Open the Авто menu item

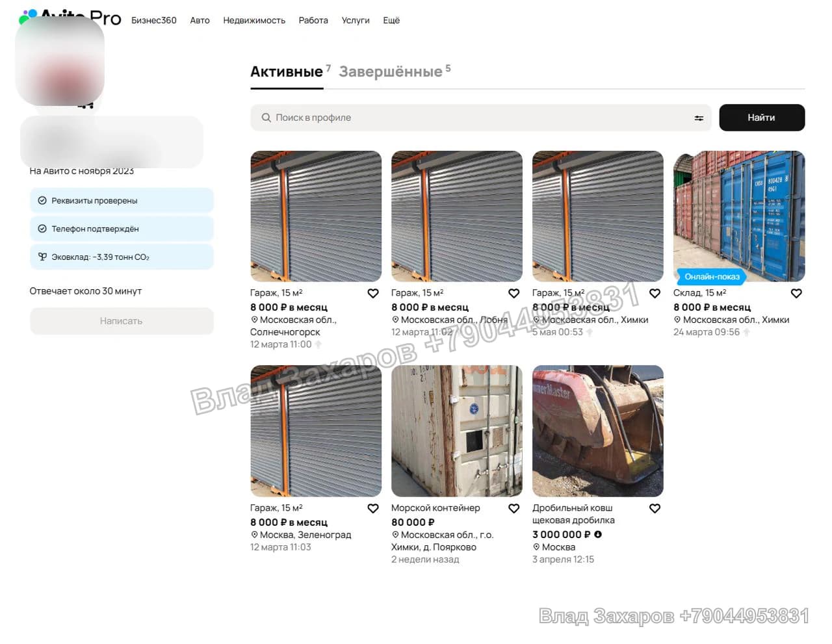coord(200,20)
